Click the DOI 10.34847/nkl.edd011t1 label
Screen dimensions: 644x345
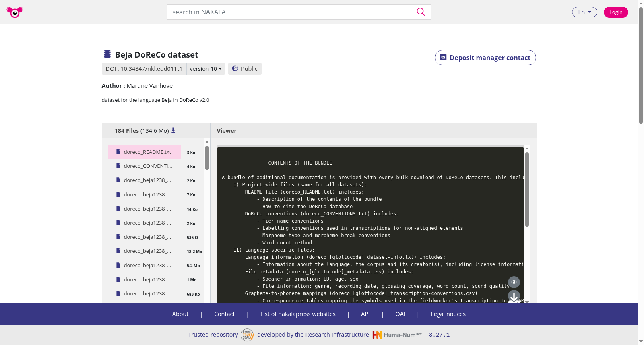(x=144, y=69)
